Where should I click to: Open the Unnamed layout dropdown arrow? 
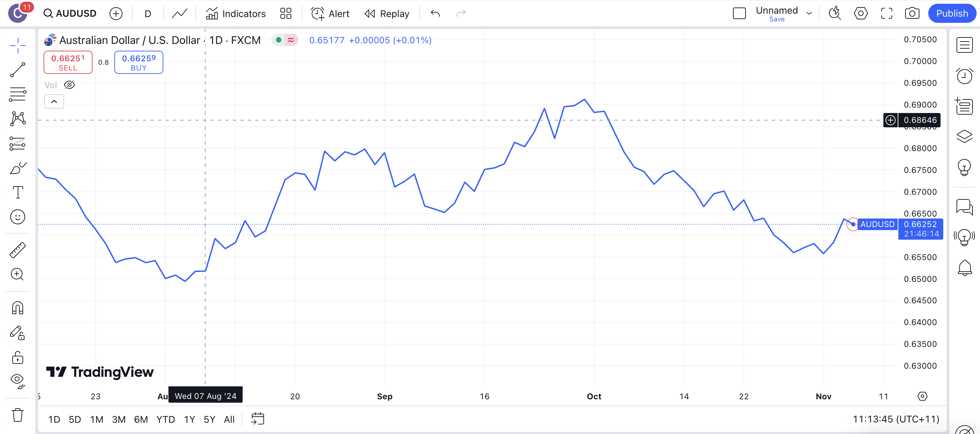click(x=809, y=14)
